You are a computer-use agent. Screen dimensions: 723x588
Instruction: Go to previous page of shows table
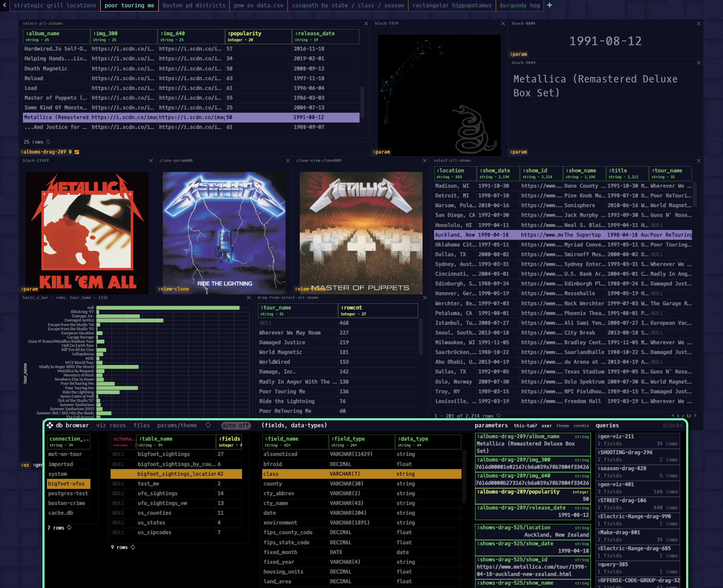pyautogui.click(x=673, y=415)
